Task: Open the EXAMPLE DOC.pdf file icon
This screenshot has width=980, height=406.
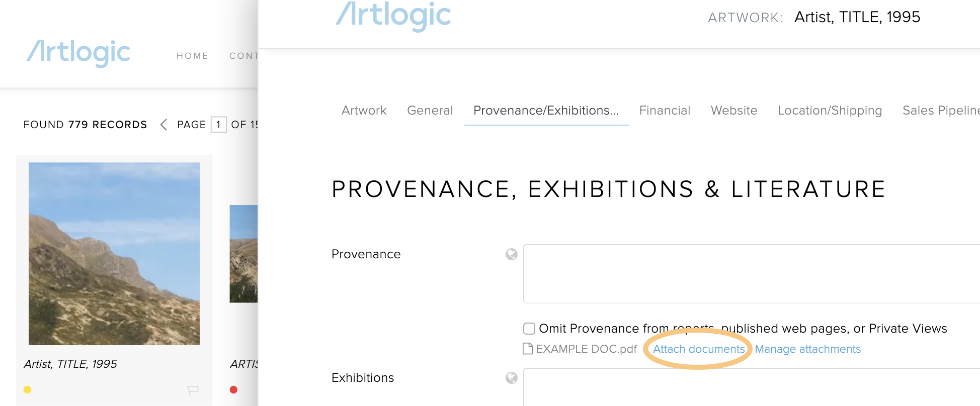Action: (x=528, y=349)
